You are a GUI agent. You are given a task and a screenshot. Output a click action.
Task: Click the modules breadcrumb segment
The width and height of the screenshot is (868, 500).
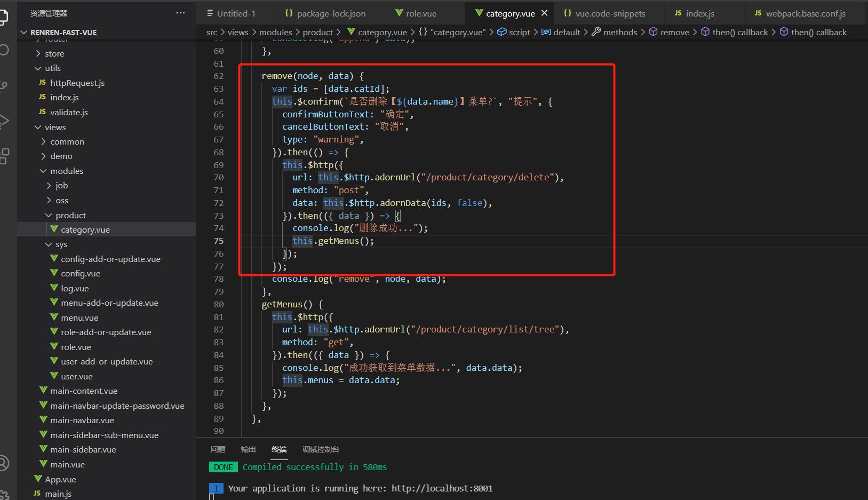(x=276, y=33)
